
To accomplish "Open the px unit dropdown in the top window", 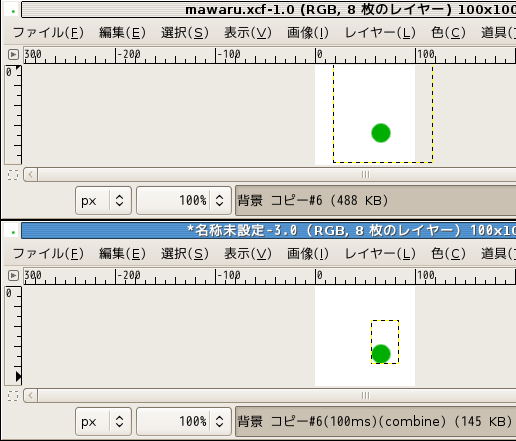I will 103,200.
